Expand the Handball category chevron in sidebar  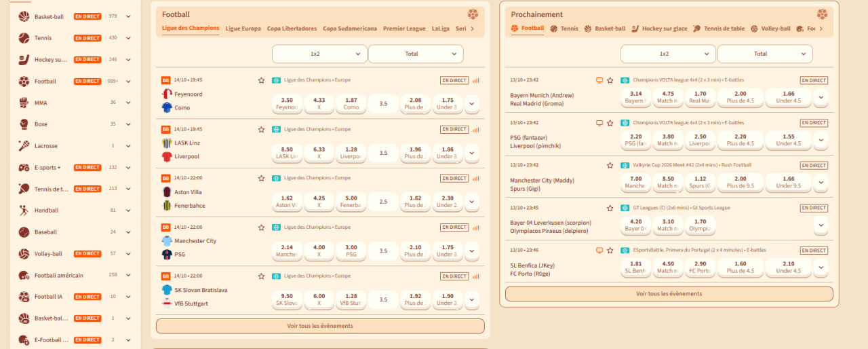(129, 210)
